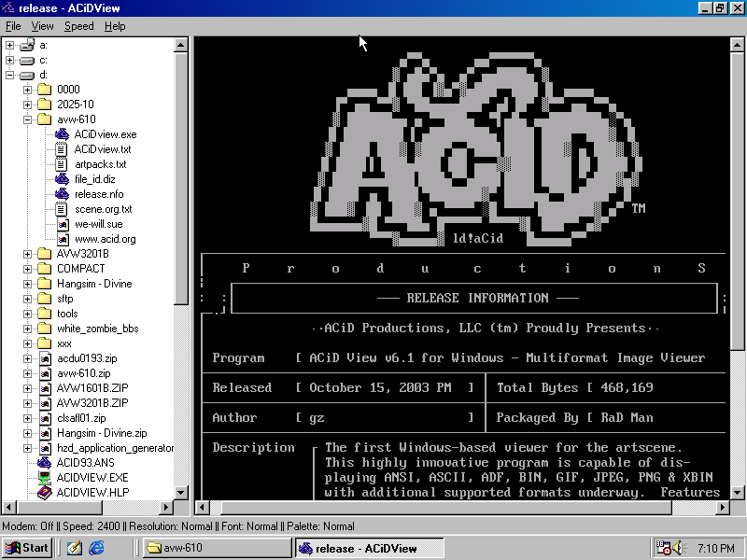Image resolution: width=747 pixels, height=560 pixels.
Task: Click the tree panel's vertical scrollbar down arrow
Action: 181,507
